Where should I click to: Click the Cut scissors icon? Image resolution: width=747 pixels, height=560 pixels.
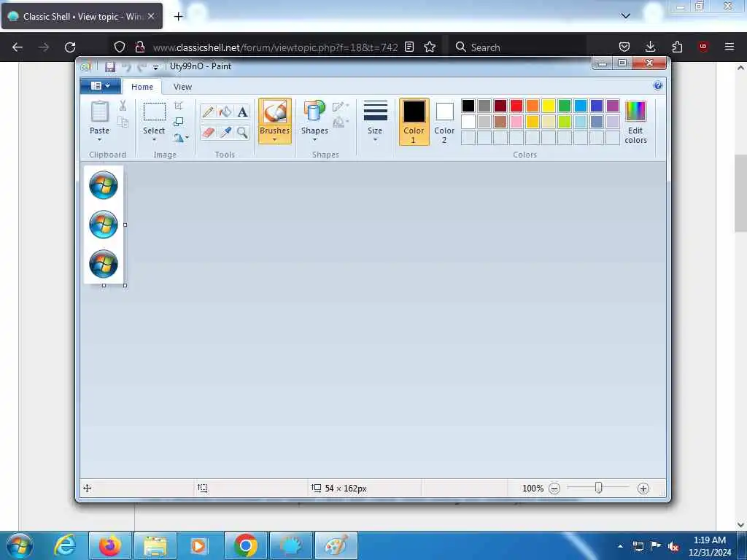pos(123,106)
